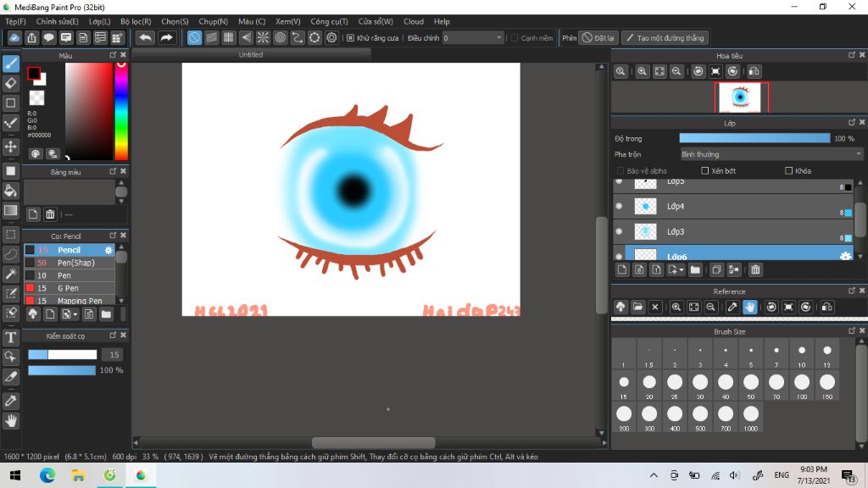Select the G Pen brush
Viewport: 868px width, 488px height.
[70, 288]
